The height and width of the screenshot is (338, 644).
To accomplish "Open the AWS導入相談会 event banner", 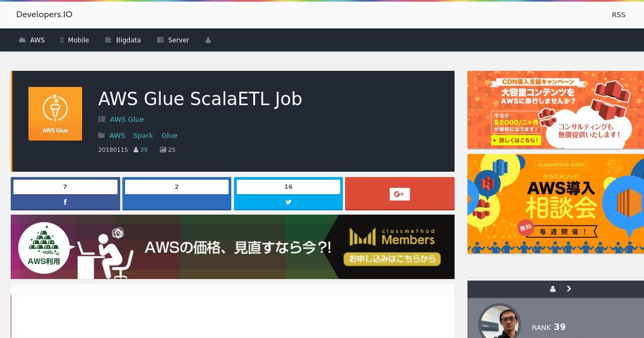I will pos(555,204).
